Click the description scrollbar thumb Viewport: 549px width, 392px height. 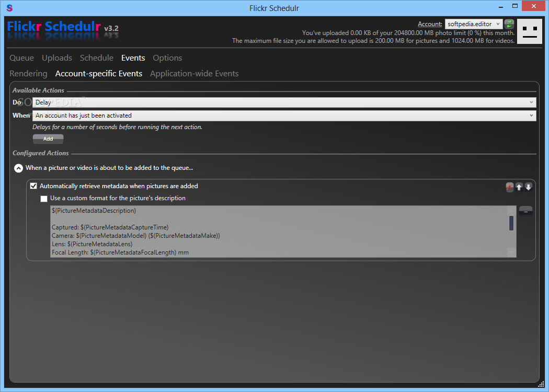[x=511, y=223]
